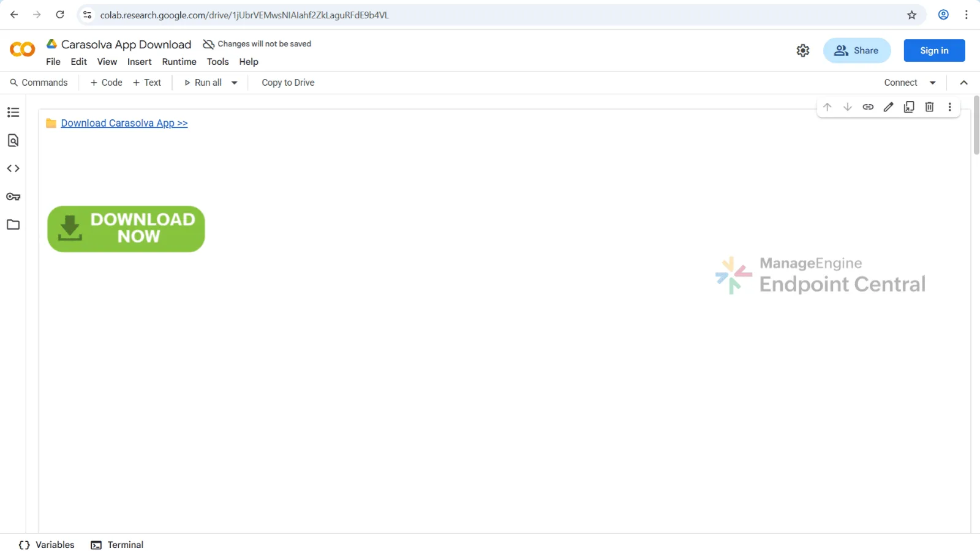Click Changes will not be saved notice
Image resolution: width=980 pixels, height=551 pixels.
point(257,44)
